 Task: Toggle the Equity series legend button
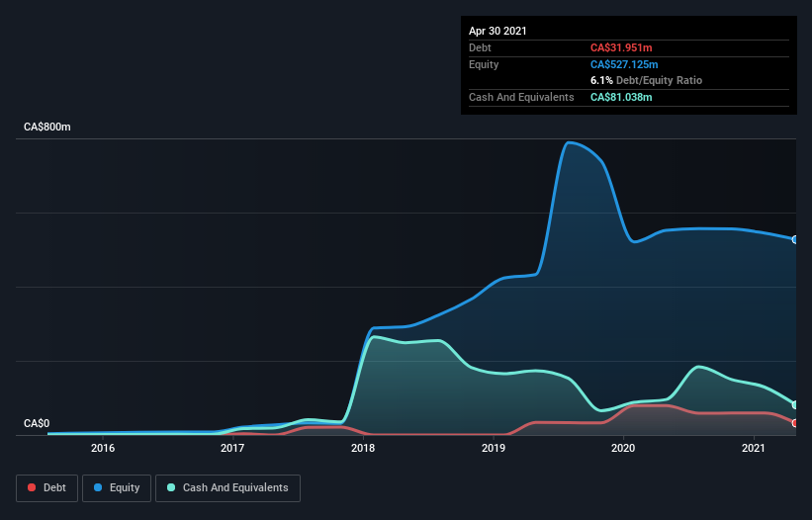tap(117, 488)
